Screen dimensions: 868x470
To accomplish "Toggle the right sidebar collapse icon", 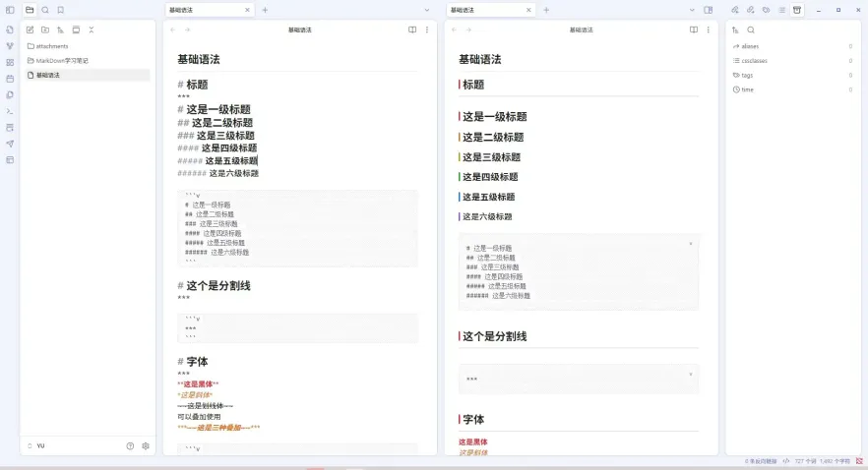I will tap(708, 10).
